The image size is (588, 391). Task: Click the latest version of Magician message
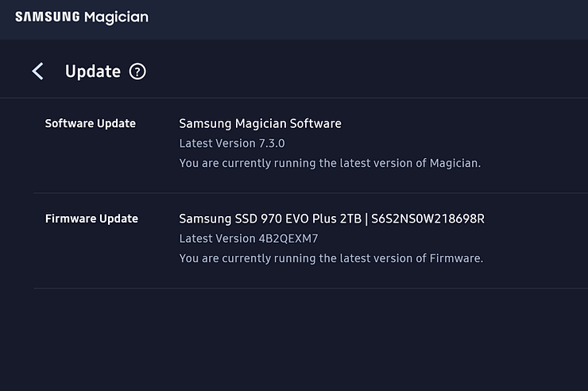(330, 163)
